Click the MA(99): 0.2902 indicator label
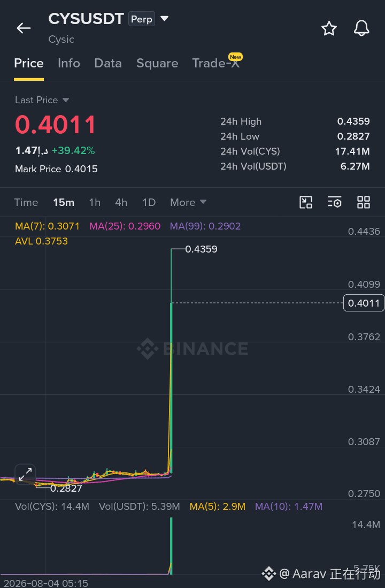Screen dimensions: 385x588 (205, 226)
